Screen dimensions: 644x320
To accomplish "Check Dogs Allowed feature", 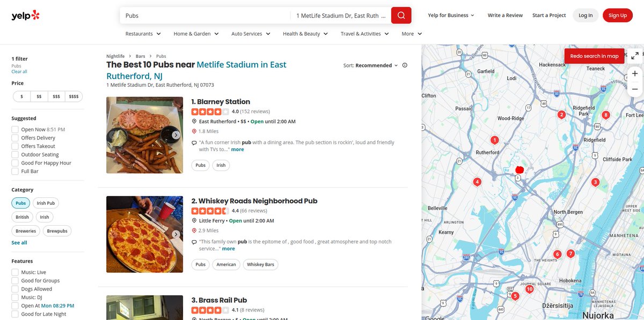I will click(15, 289).
